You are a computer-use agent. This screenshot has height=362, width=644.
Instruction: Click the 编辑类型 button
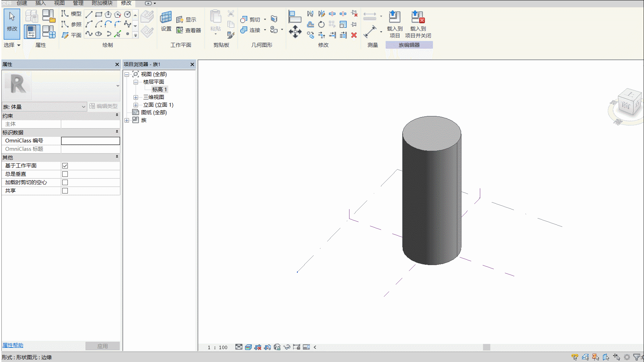pyautogui.click(x=104, y=106)
